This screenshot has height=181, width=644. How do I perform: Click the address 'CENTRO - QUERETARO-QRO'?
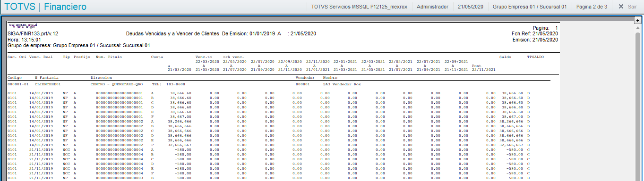point(116,84)
